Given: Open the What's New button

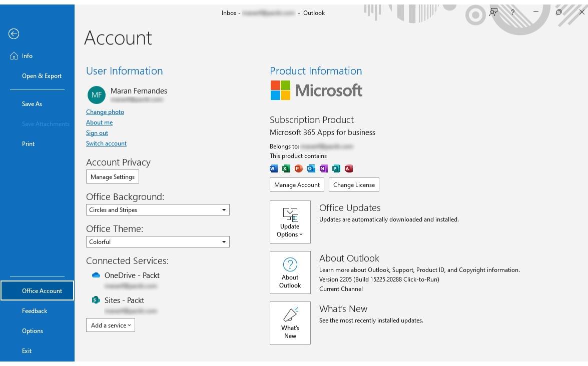Looking at the screenshot, I should click(x=290, y=323).
